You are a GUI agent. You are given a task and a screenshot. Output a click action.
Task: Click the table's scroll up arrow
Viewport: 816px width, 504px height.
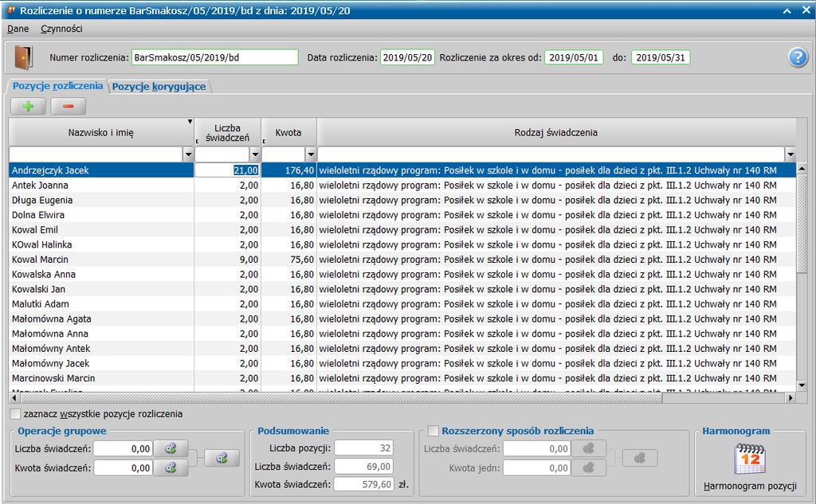(x=802, y=169)
